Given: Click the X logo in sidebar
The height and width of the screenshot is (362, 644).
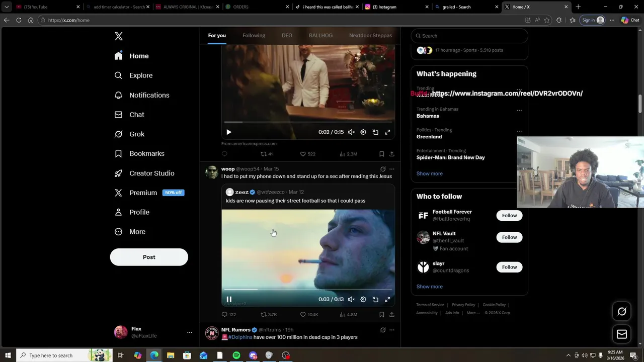Looking at the screenshot, I should pyautogui.click(x=119, y=36).
